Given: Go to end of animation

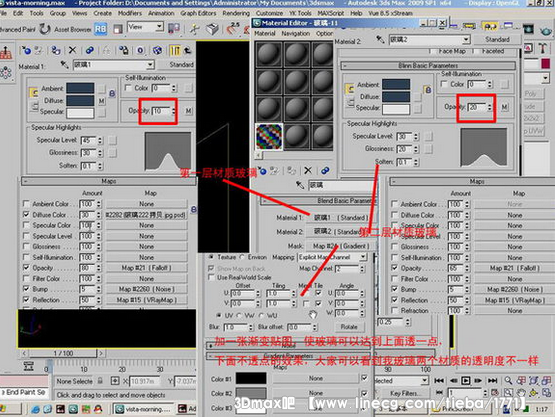Looking at the screenshot, I should [492, 381].
